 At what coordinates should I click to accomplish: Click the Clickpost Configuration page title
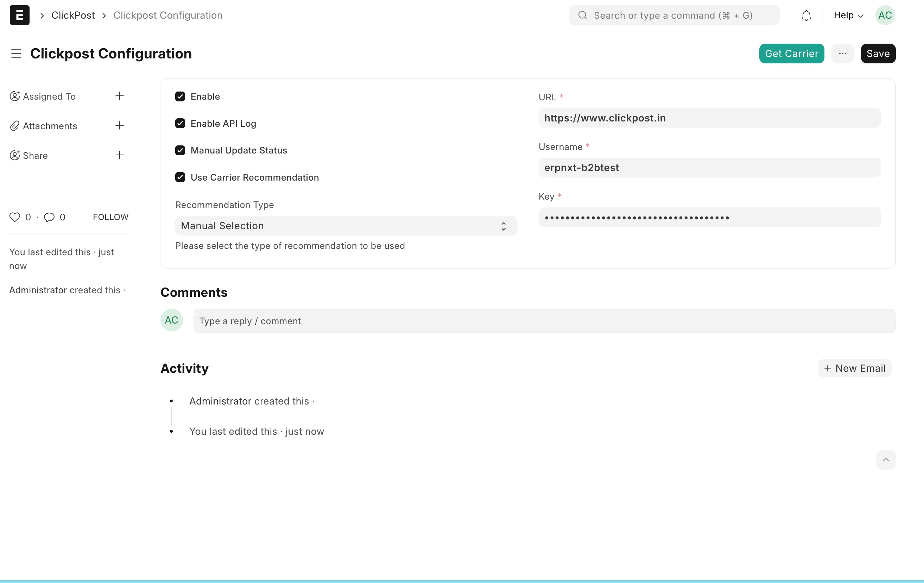[111, 54]
